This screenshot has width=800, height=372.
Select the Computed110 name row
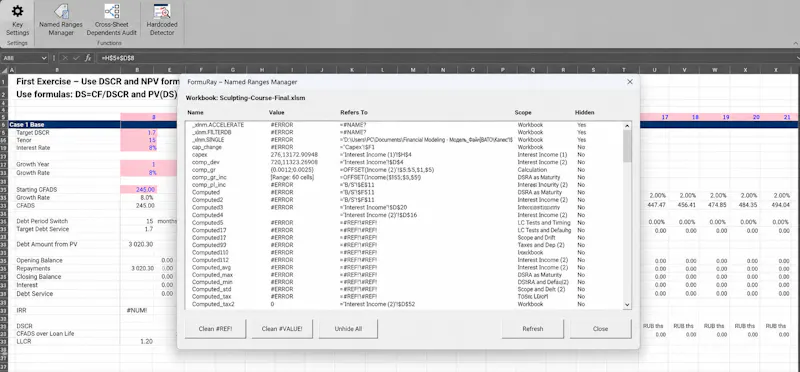point(404,252)
